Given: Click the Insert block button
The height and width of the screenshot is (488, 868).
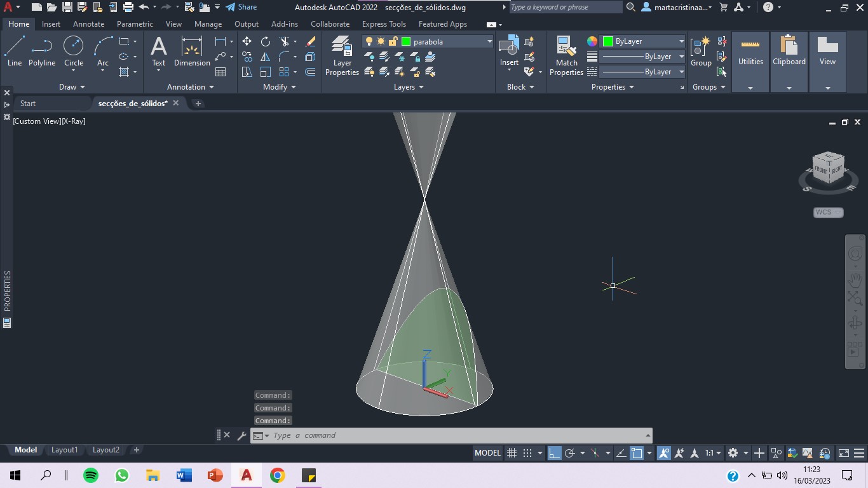Looking at the screenshot, I should point(509,51).
